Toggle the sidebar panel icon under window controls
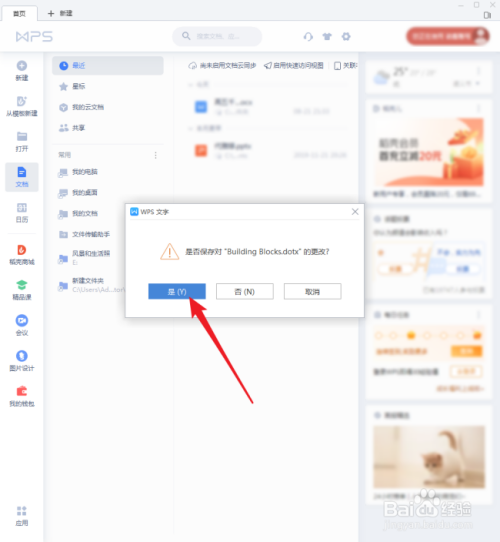This screenshot has height=542, width=500. pyautogui.click(x=487, y=15)
